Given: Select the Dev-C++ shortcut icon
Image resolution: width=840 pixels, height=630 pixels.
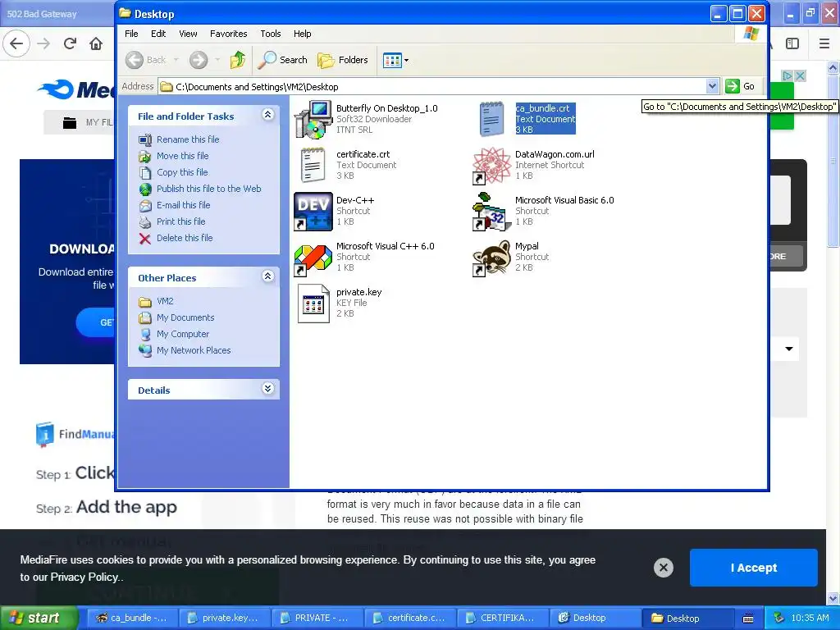Looking at the screenshot, I should (313, 211).
